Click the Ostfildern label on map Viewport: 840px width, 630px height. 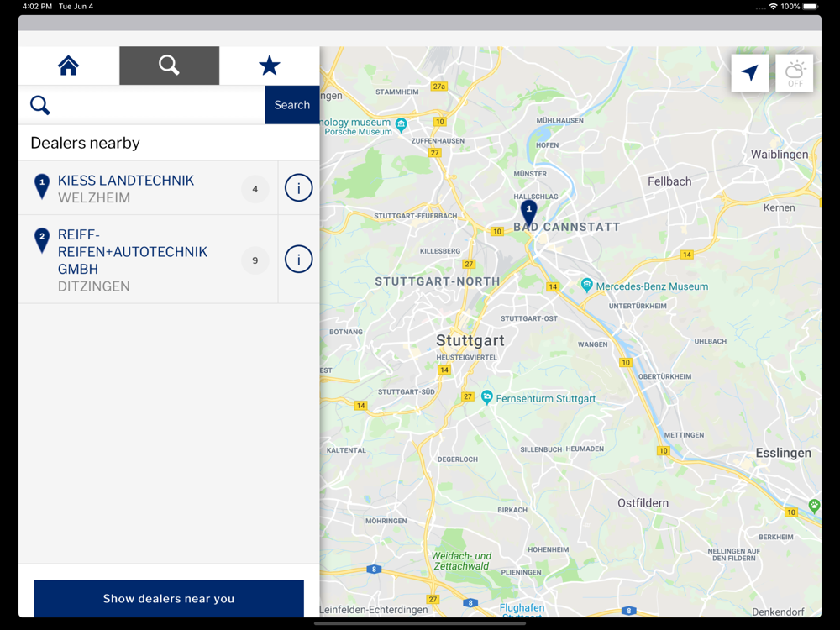pyautogui.click(x=643, y=503)
